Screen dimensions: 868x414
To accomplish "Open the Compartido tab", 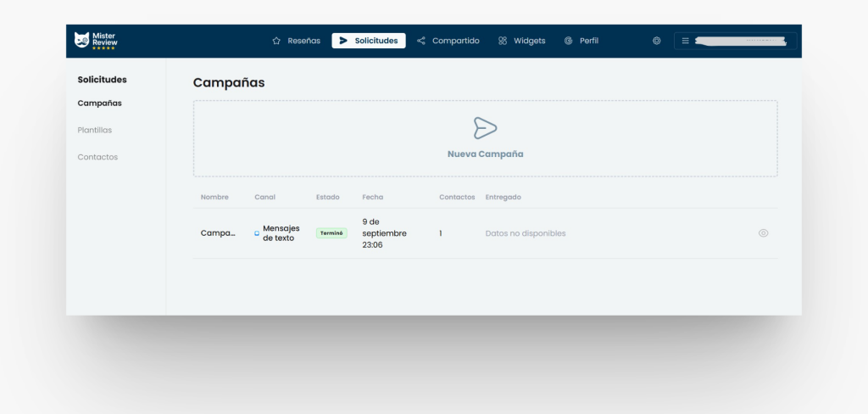I will pos(455,41).
